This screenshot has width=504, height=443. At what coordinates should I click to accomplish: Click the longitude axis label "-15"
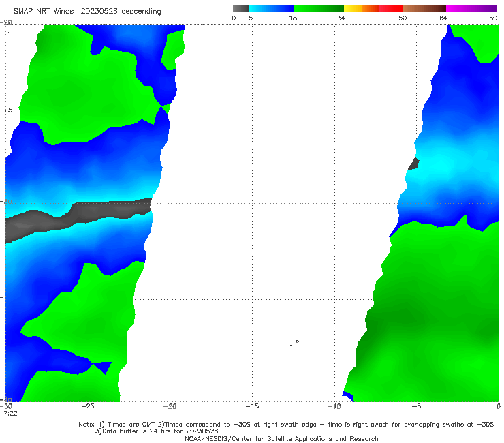tap(252, 406)
